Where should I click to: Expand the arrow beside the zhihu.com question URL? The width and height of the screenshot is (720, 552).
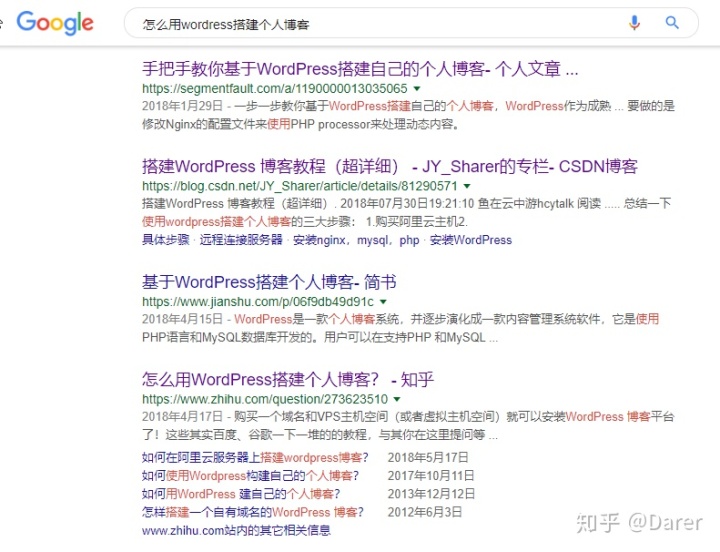(397, 399)
